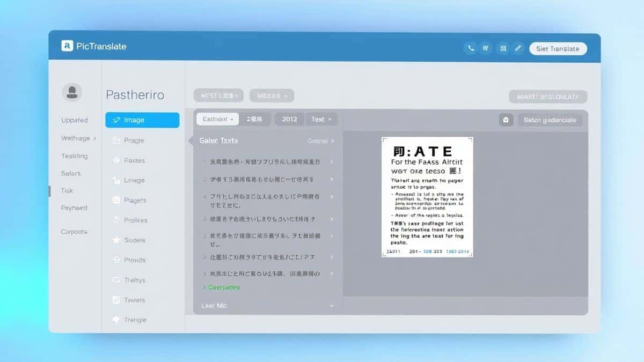Image resolution: width=644 pixels, height=362 pixels.
Task: Click the W icon in header
Action: coord(486,48)
